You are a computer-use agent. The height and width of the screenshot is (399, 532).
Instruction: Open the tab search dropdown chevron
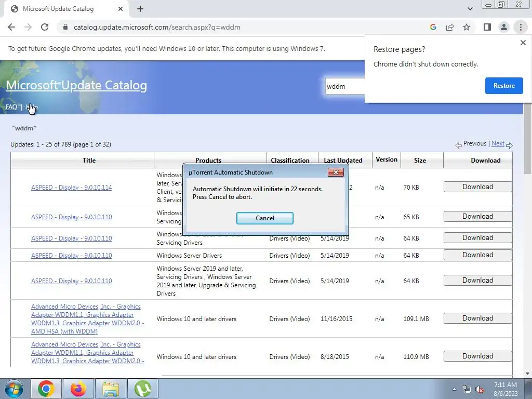pyautogui.click(x=470, y=9)
